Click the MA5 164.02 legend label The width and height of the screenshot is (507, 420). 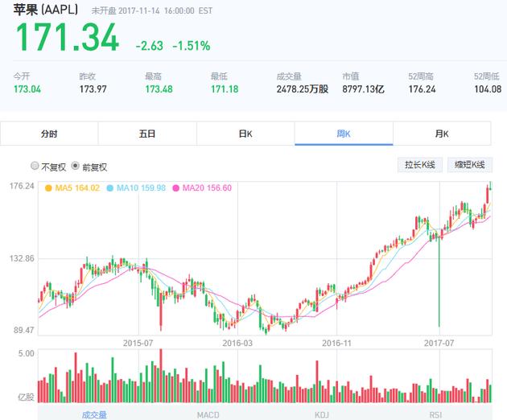tap(77, 187)
